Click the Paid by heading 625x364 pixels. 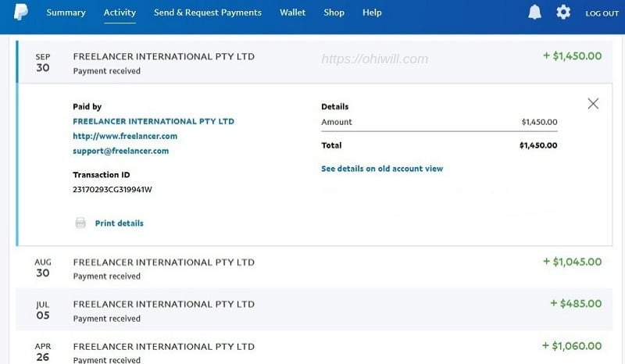(87, 106)
